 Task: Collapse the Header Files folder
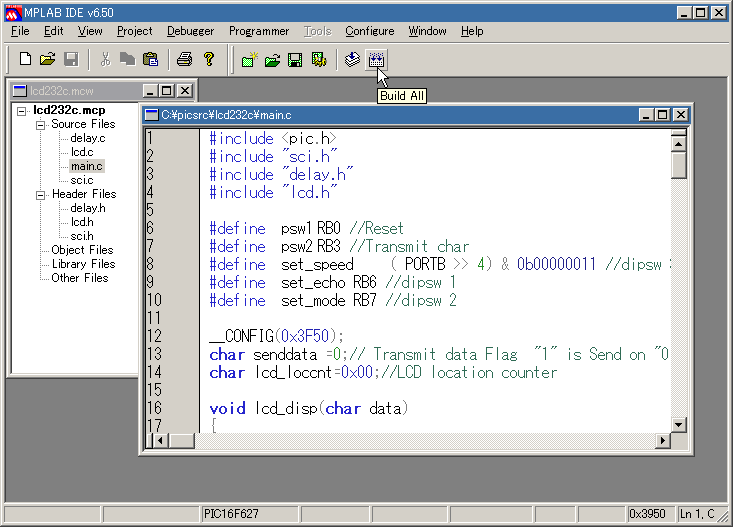(41, 195)
